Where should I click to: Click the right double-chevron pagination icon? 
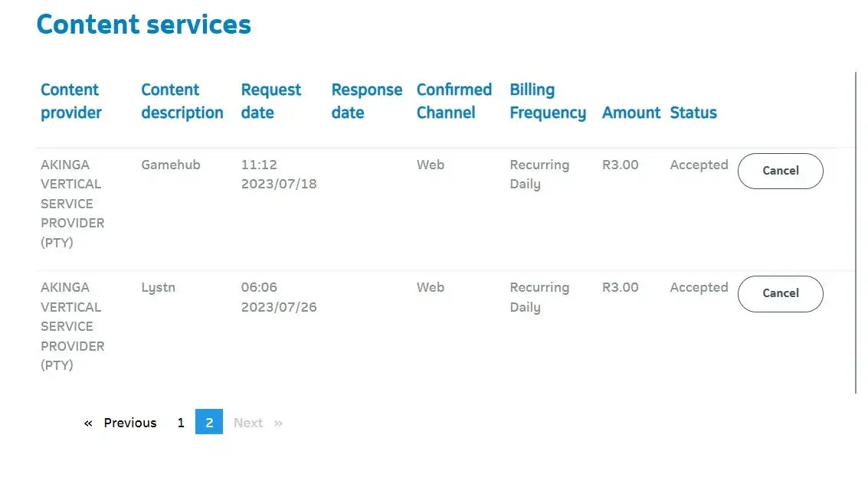pyautogui.click(x=278, y=423)
